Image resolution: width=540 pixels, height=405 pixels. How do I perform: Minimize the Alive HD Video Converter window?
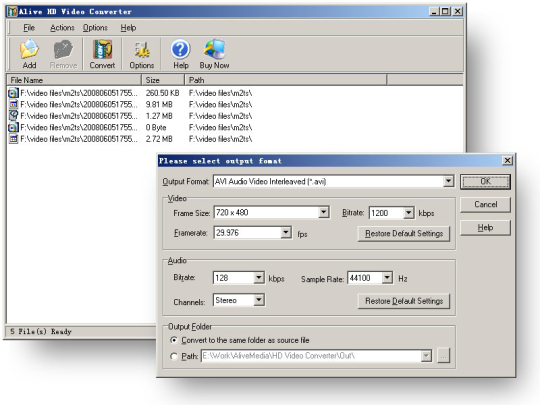pos(434,12)
